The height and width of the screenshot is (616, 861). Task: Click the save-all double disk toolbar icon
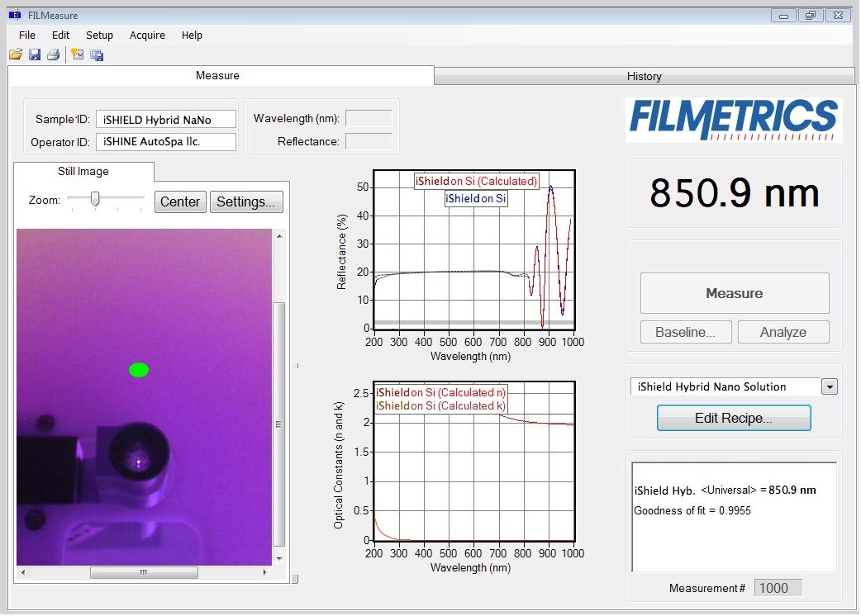point(97,55)
